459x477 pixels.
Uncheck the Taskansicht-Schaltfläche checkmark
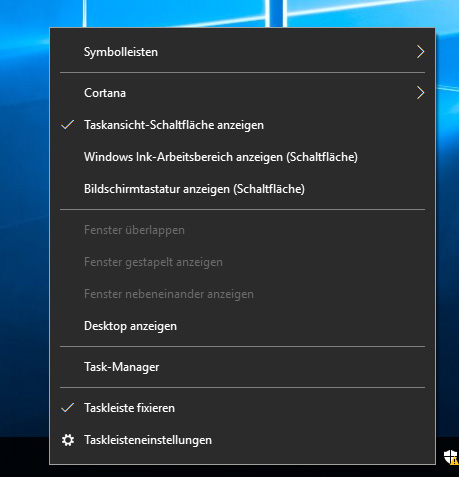point(68,125)
